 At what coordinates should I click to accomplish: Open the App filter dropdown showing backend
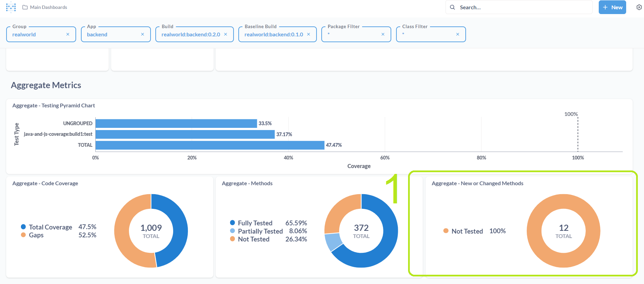click(116, 34)
